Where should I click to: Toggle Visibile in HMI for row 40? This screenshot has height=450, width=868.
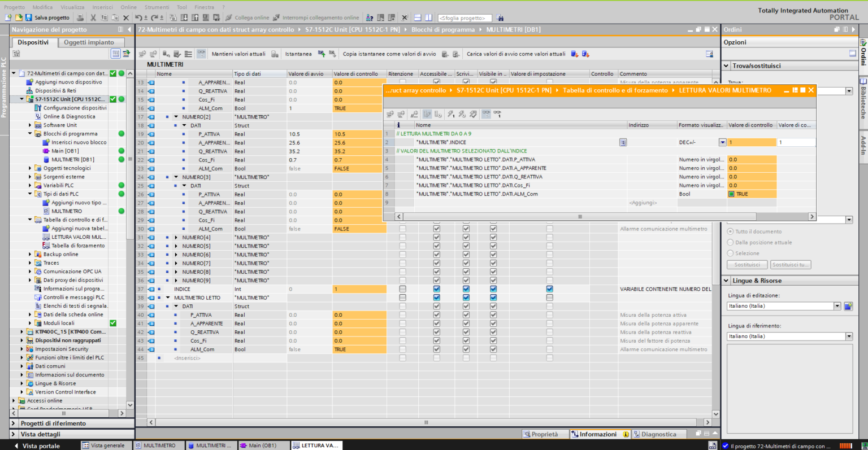click(x=493, y=314)
